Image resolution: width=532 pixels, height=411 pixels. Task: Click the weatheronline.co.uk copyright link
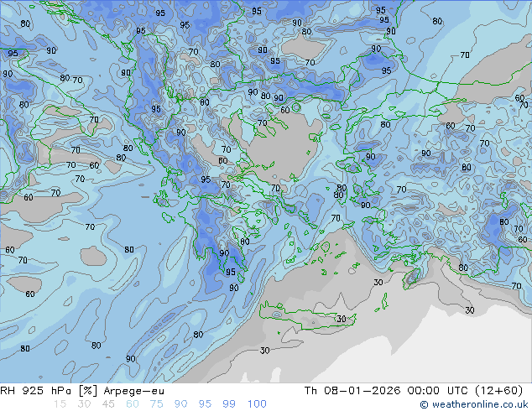(474, 404)
